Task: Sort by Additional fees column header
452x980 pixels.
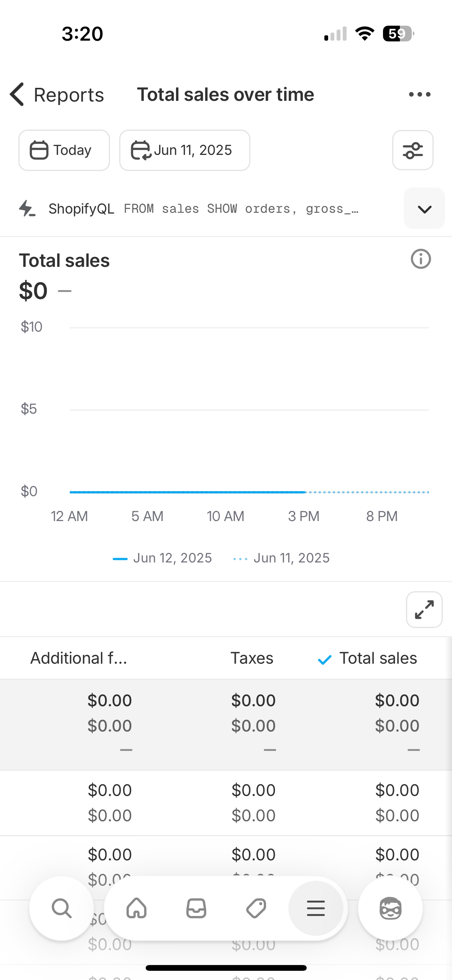Action: [x=79, y=658]
